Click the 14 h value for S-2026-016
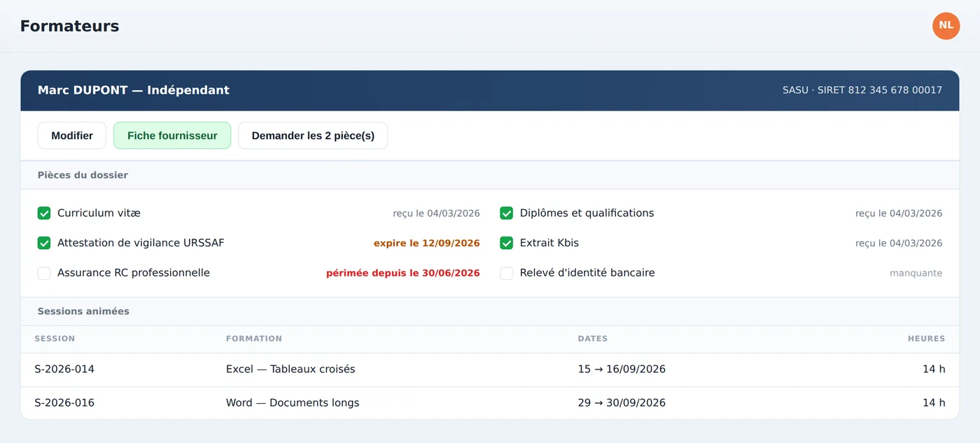980x443 pixels. [x=934, y=402]
